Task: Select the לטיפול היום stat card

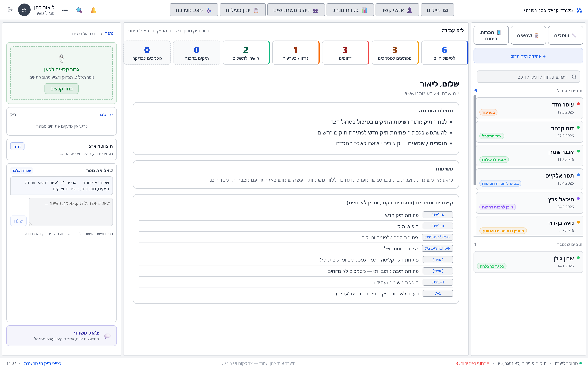Action: pos(445,53)
